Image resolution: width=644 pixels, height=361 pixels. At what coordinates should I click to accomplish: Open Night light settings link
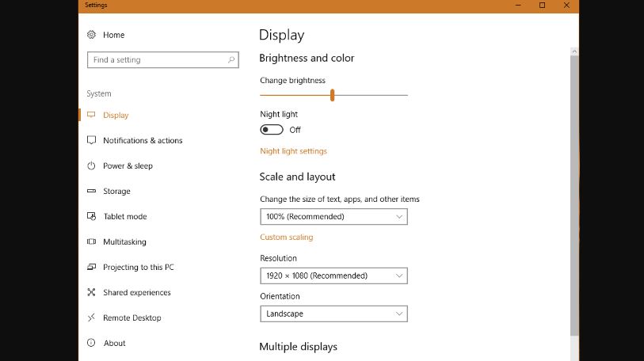[293, 151]
